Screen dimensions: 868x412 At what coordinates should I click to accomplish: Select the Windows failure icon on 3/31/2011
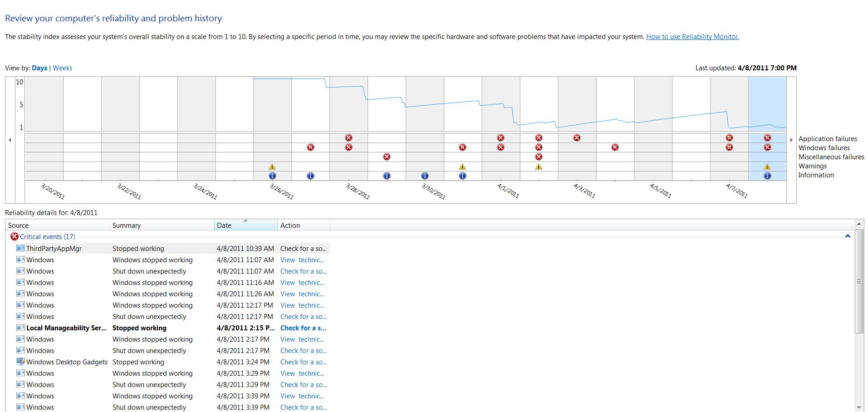(462, 147)
